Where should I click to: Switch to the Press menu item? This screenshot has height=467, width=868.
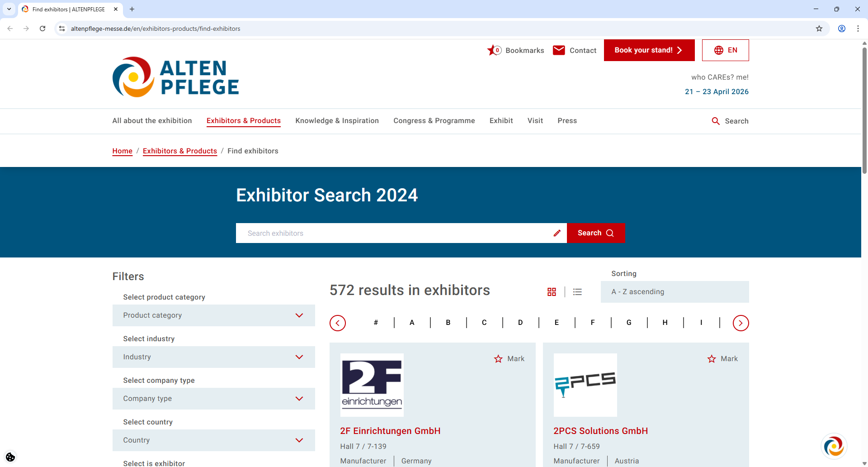[567, 121]
